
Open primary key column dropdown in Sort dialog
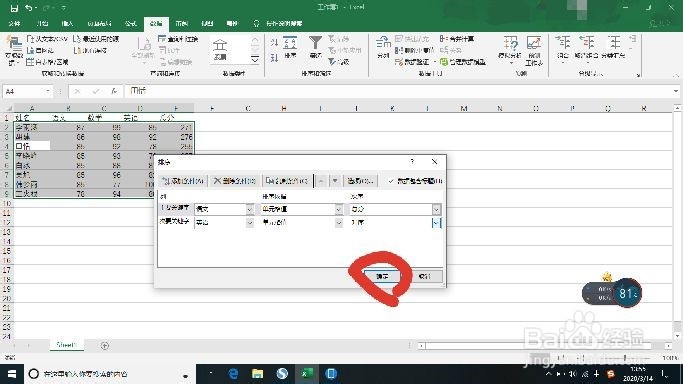point(250,209)
